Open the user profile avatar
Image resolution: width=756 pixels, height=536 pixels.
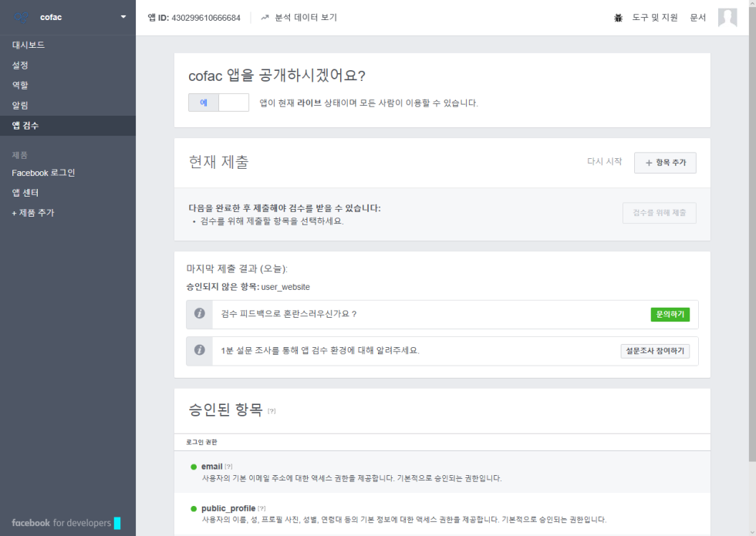pos(727,18)
